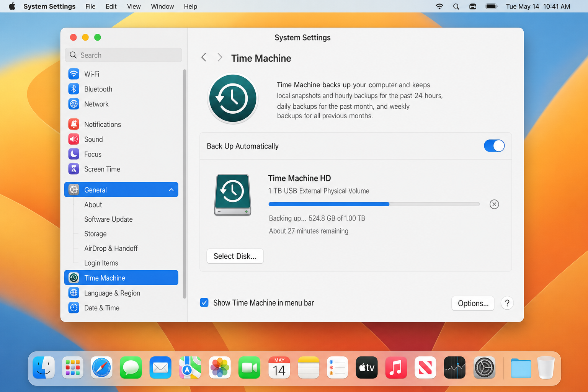The image size is (588, 392).
Task: Open the Downloads folder in Dock
Action: pos(521,368)
